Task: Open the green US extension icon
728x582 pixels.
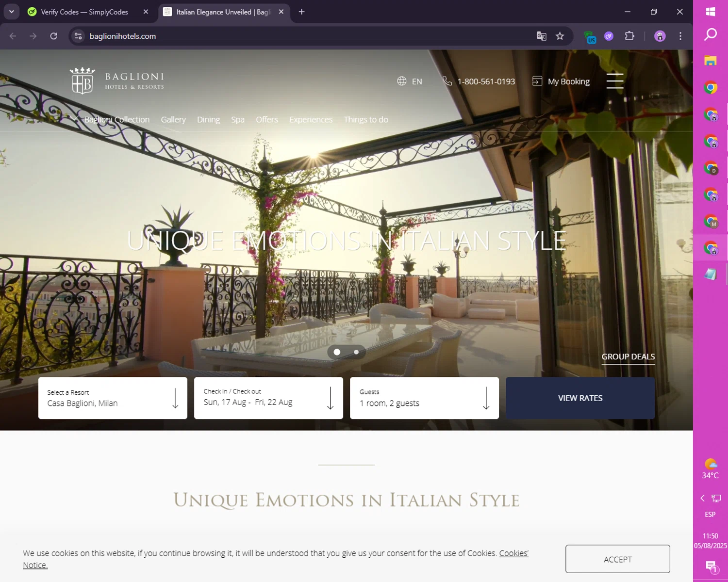Action: [x=590, y=37]
